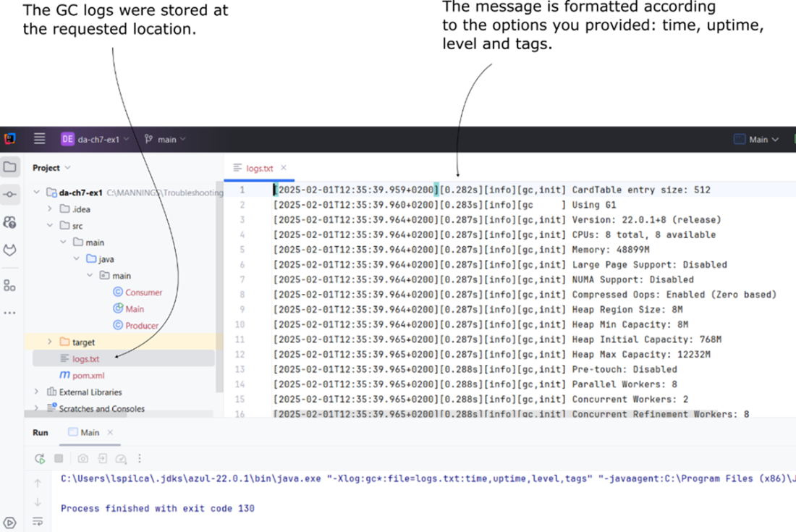
Task: Open pom.xml in the project tree
Action: pyautogui.click(x=88, y=376)
